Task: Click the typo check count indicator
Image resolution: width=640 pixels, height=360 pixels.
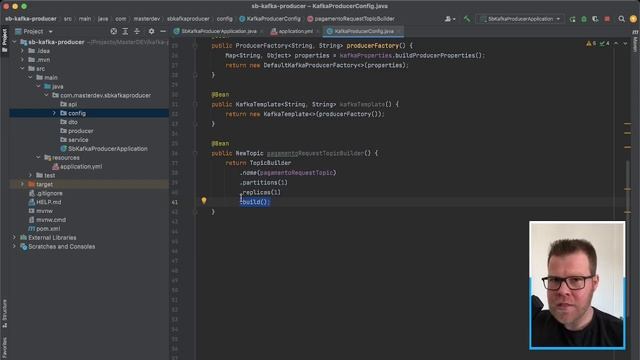Action: (x=604, y=43)
